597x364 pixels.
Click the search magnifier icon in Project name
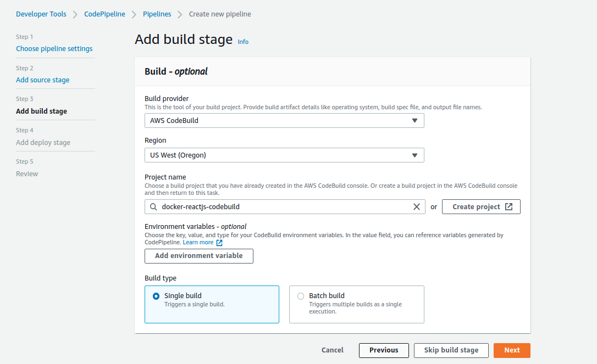pyautogui.click(x=153, y=207)
